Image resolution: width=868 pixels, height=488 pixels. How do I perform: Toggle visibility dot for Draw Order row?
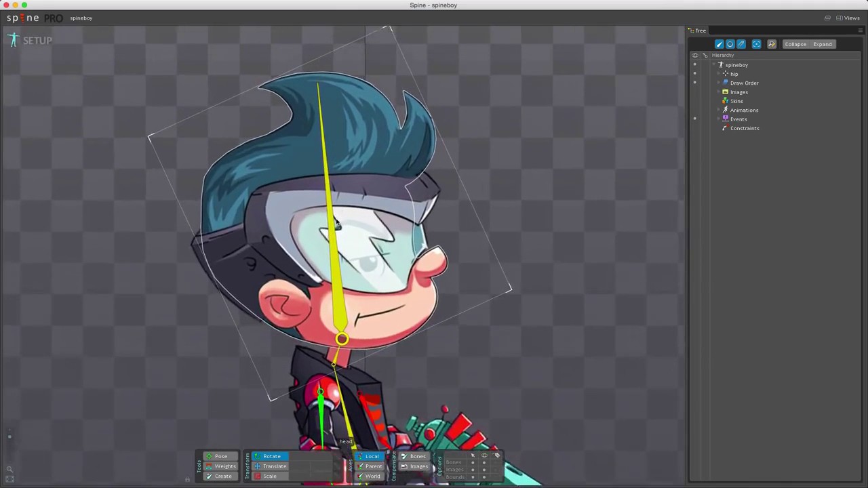click(694, 83)
